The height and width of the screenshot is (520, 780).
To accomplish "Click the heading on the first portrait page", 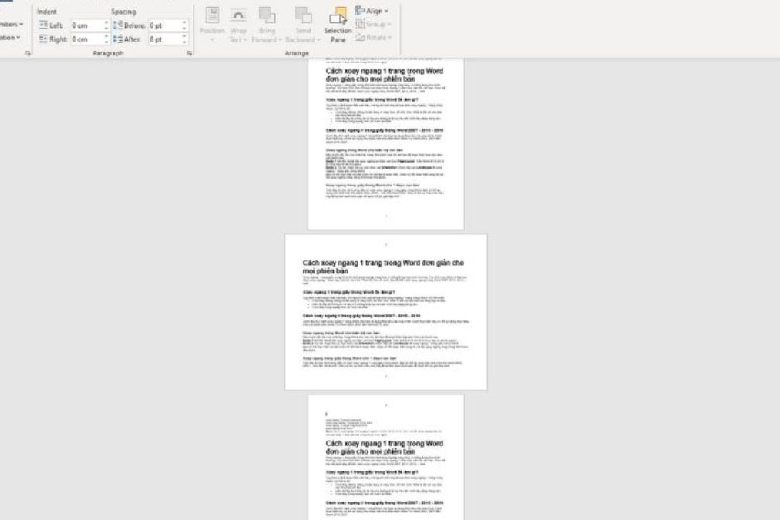I will point(384,75).
